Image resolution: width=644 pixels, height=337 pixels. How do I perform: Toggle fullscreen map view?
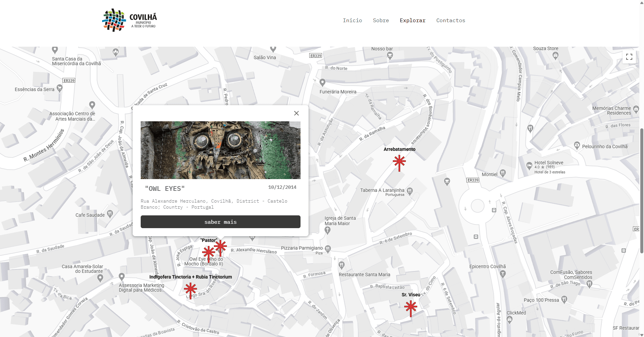[x=629, y=57]
